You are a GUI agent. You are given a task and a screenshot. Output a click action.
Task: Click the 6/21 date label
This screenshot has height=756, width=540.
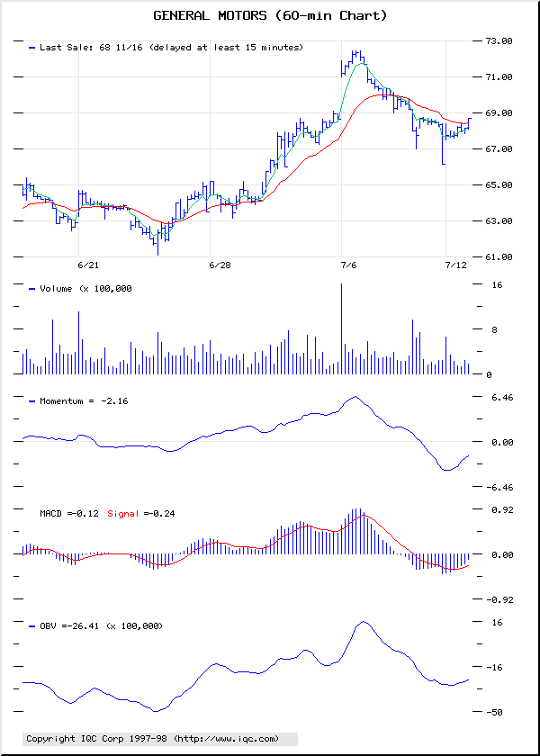[x=88, y=265]
